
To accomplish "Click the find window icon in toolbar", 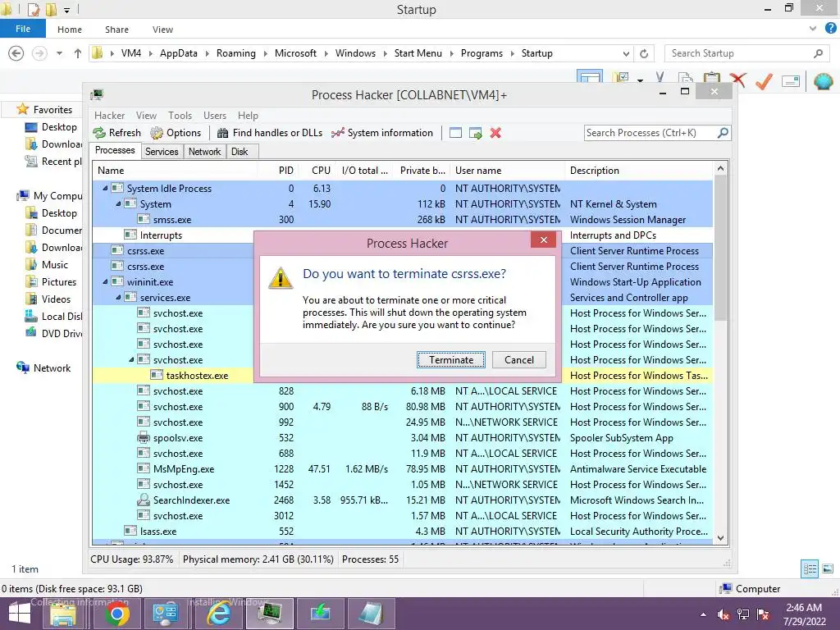I will pyautogui.click(x=455, y=133).
